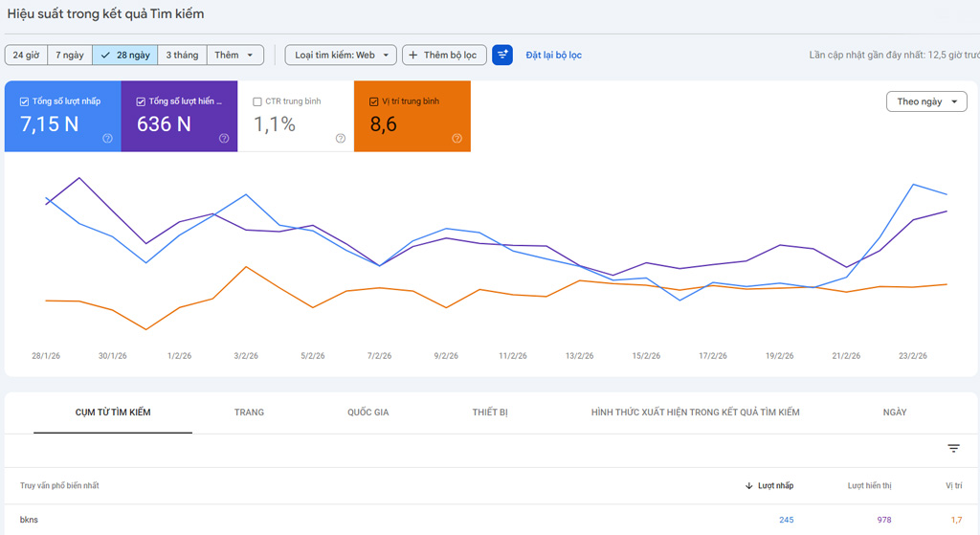Open the Theo ngày dropdown
This screenshot has width=980, height=535.
[926, 101]
